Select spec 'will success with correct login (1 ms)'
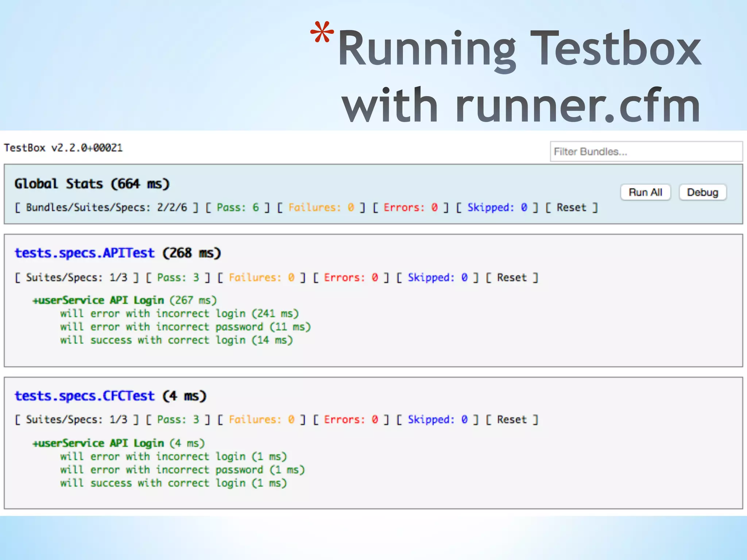 174,483
